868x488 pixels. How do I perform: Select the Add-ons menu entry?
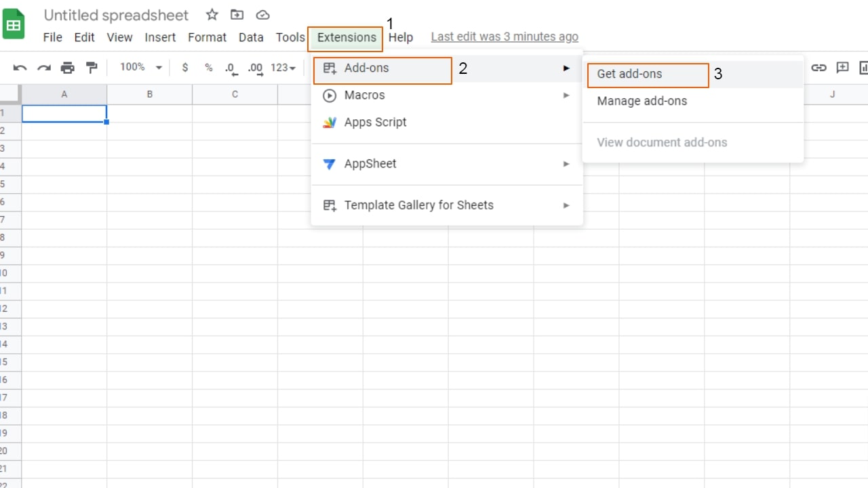tap(447, 68)
